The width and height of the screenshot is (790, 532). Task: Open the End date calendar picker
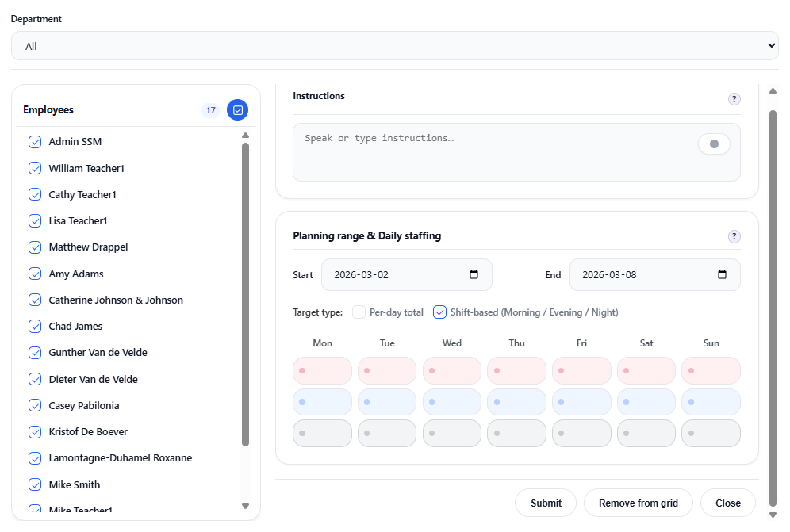click(722, 274)
